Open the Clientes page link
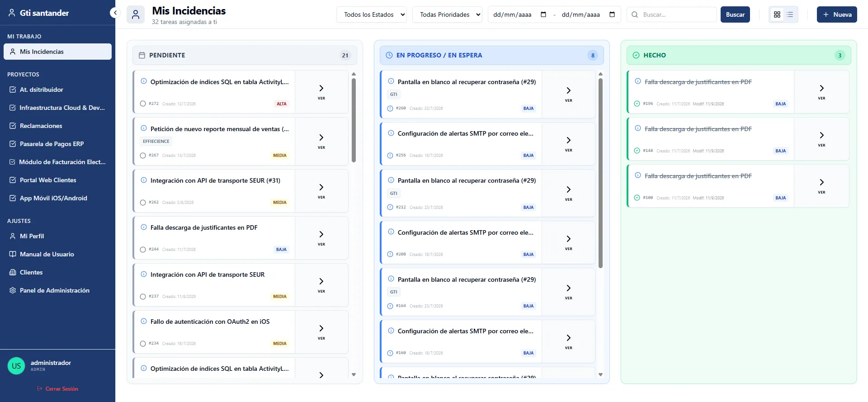The width and height of the screenshot is (868, 402). 57,272
